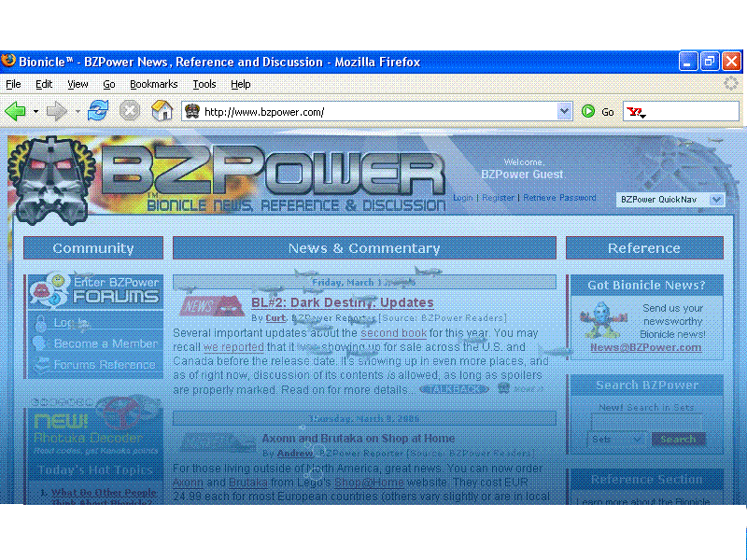This screenshot has height=560, width=747.
Task: Click author link Curt
Action: [x=275, y=317]
